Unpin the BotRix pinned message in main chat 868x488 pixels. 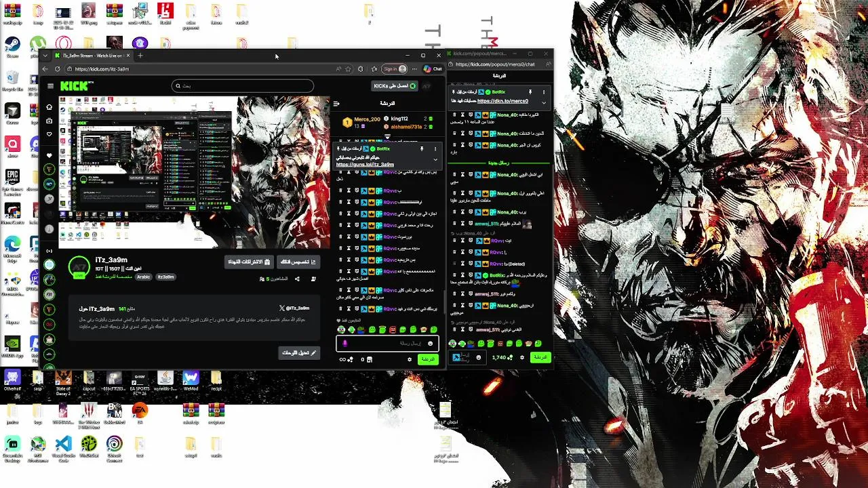[422, 148]
